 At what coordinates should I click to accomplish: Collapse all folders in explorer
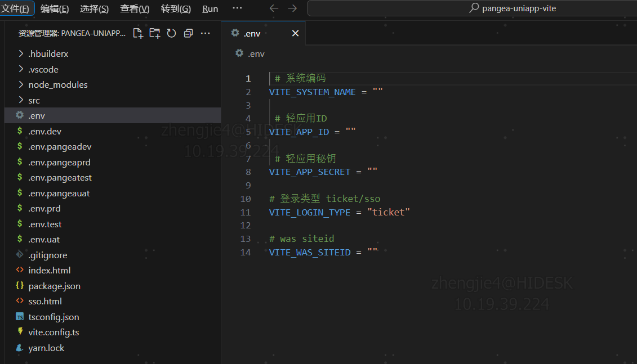coord(188,33)
